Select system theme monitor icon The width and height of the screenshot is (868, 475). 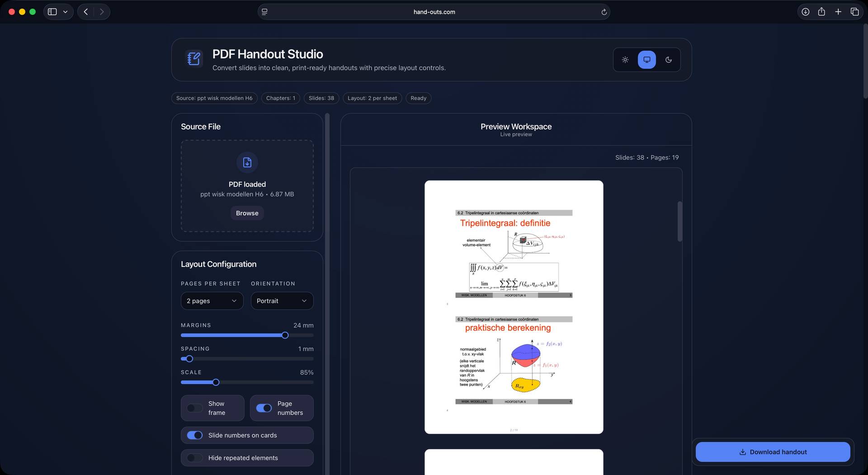click(x=647, y=60)
